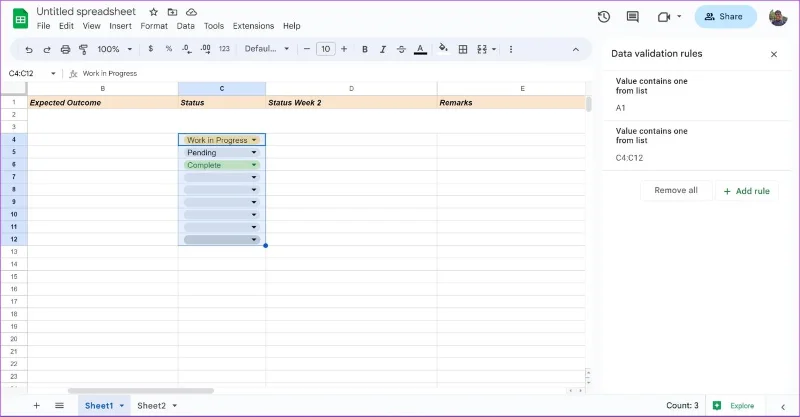Increase decimal places icon
This screenshot has height=417, width=800.
tap(206, 49)
